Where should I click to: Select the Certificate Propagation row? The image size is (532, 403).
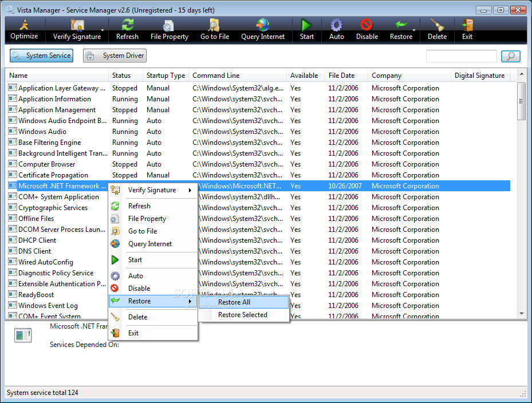(258, 175)
